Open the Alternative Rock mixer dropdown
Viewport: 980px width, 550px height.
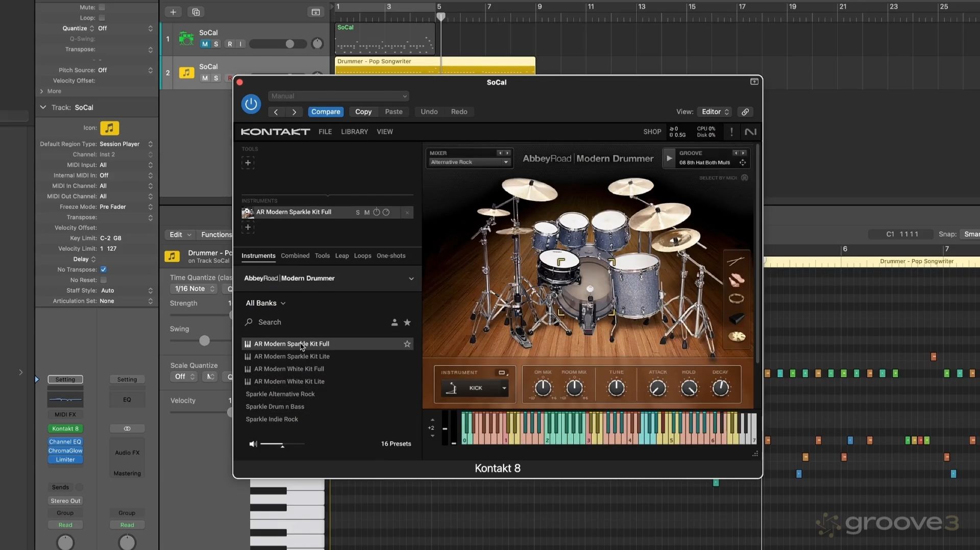point(469,162)
